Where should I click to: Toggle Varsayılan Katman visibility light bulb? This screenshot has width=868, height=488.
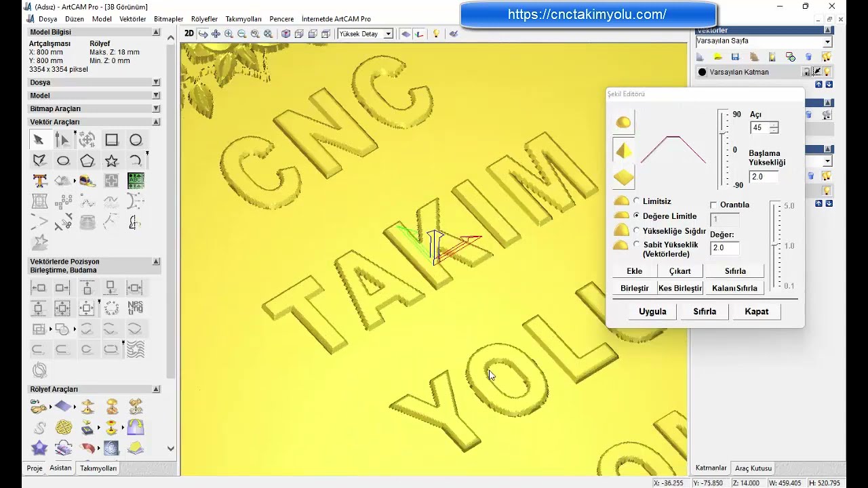827,72
